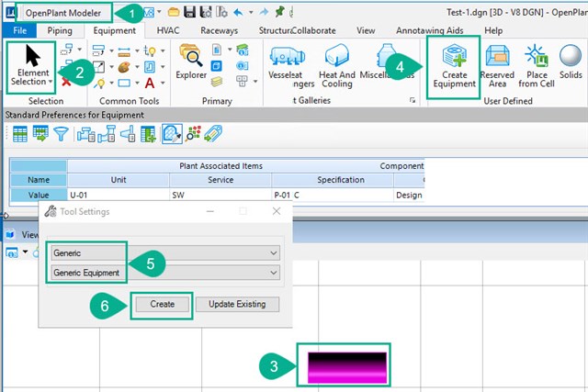588x392 pixels.
Task: Toggle the highlighted hatch picker icon
Action: [x=172, y=134]
